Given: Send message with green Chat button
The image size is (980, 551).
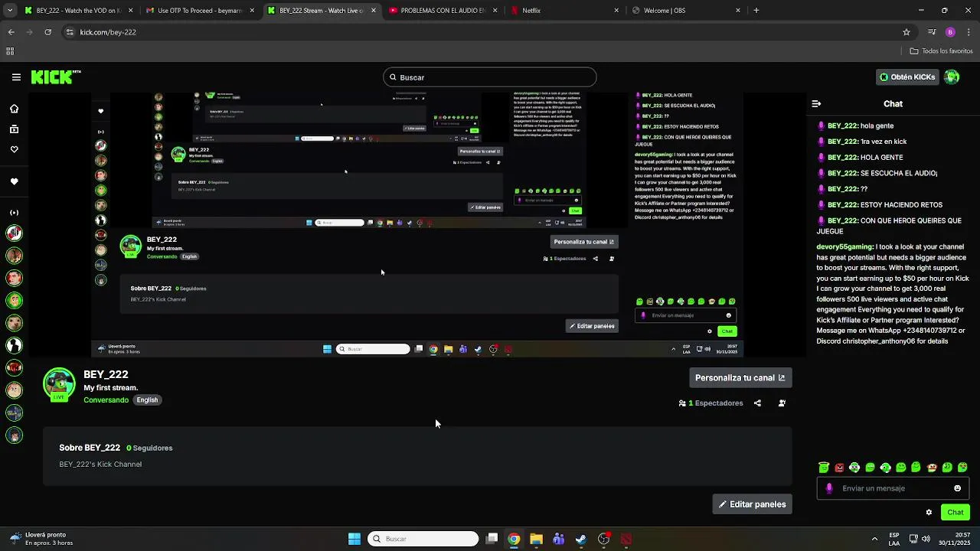Looking at the screenshot, I should (x=955, y=513).
